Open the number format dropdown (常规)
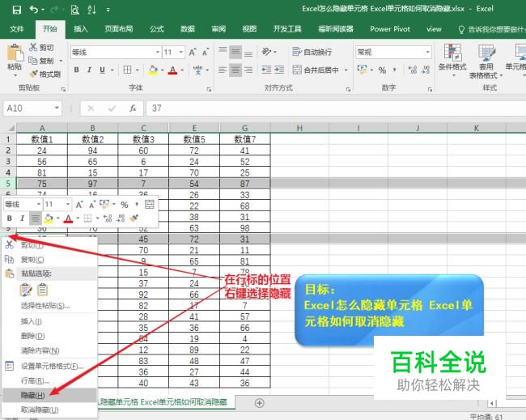 coord(428,52)
